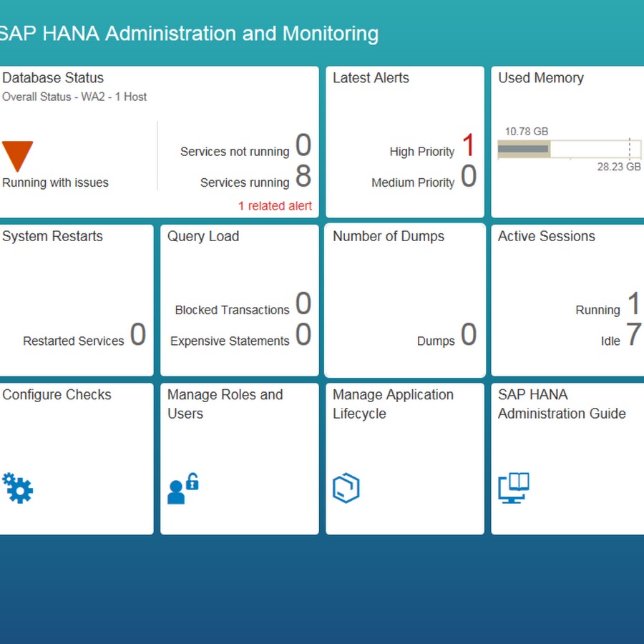Open the Latest Alerts tile
This screenshot has height=644, width=644.
[405, 142]
